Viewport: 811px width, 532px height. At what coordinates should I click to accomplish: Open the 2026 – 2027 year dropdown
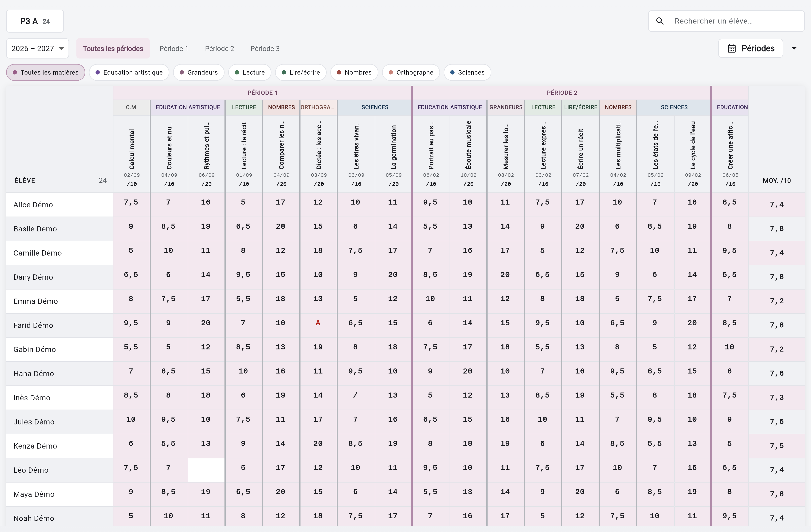(37, 48)
